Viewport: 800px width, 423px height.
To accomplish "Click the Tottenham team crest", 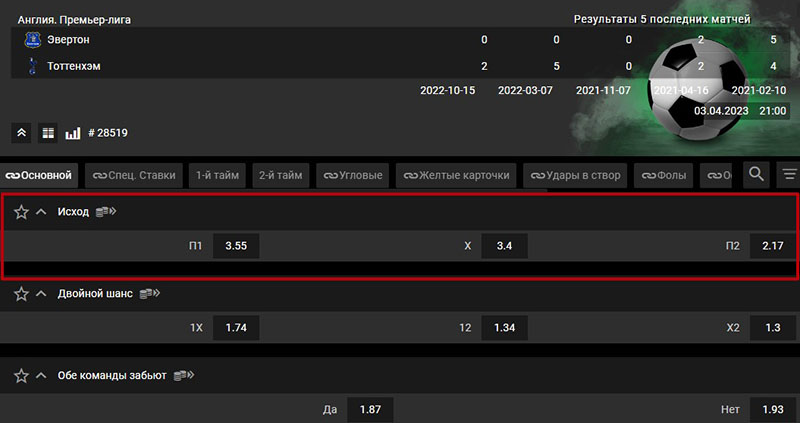I will (31, 66).
